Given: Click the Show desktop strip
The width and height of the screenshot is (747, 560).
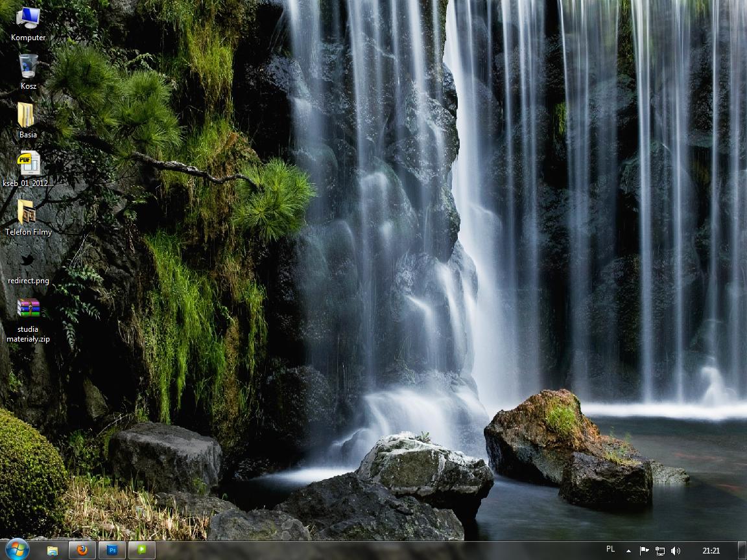Looking at the screenshot, I should point(742,551).
